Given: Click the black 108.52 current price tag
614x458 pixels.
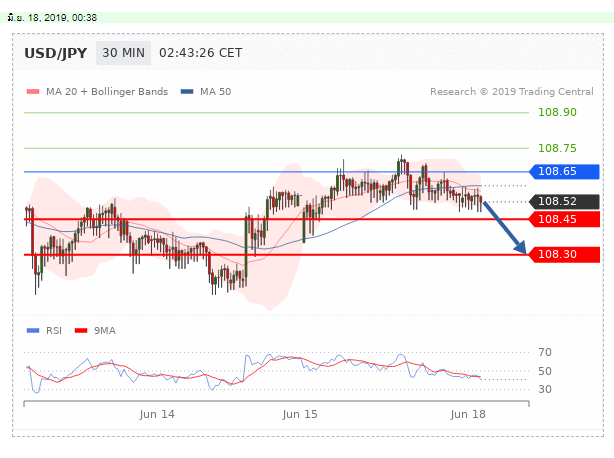Looking at the screenshot, I should pos(564,202).
